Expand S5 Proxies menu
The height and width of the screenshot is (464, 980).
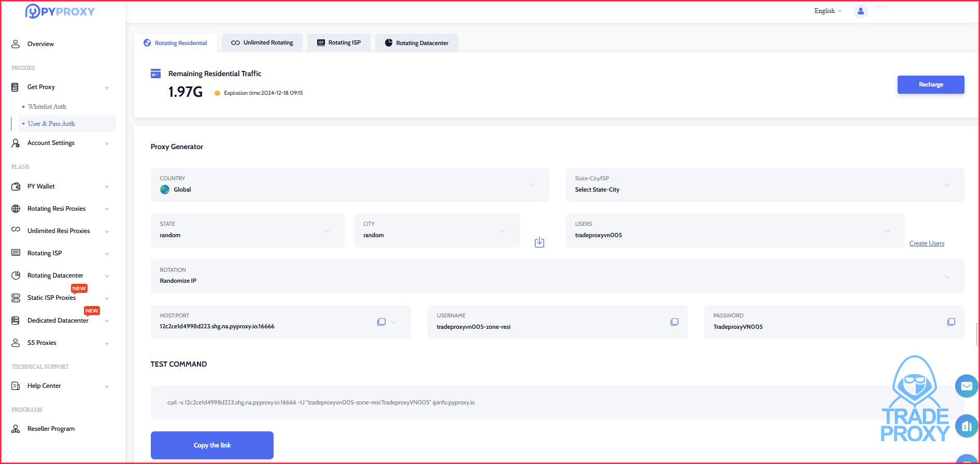107,343
